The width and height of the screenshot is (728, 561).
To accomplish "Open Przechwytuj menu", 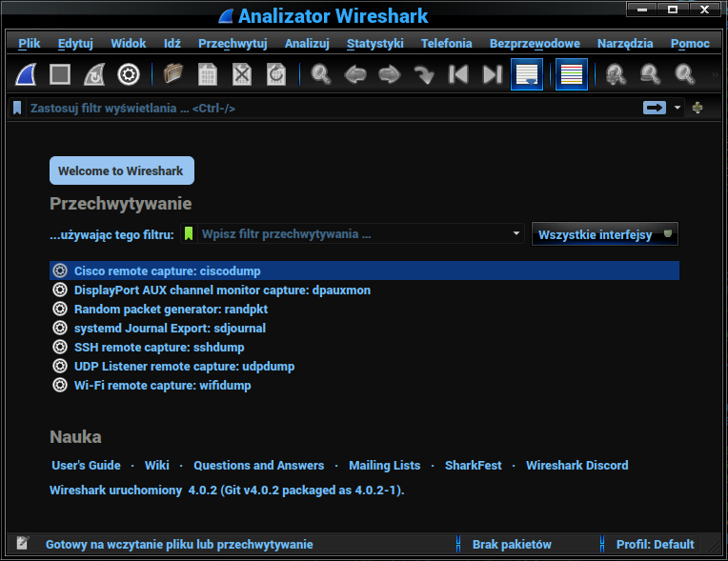I will 233,44.
